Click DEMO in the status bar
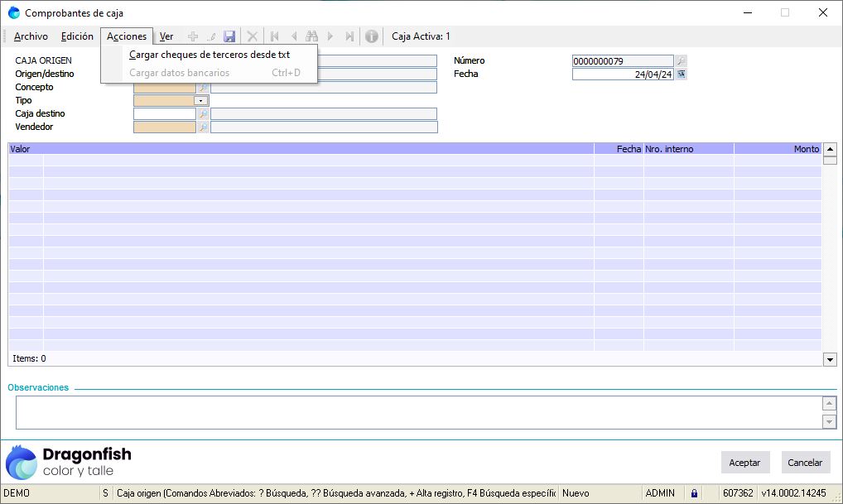Screen dimensions: 843x504 (x=17, y=493)
